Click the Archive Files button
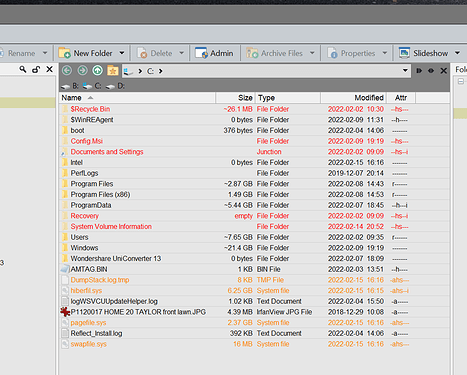Screen dimensions: 467x375 click(274, 53)
